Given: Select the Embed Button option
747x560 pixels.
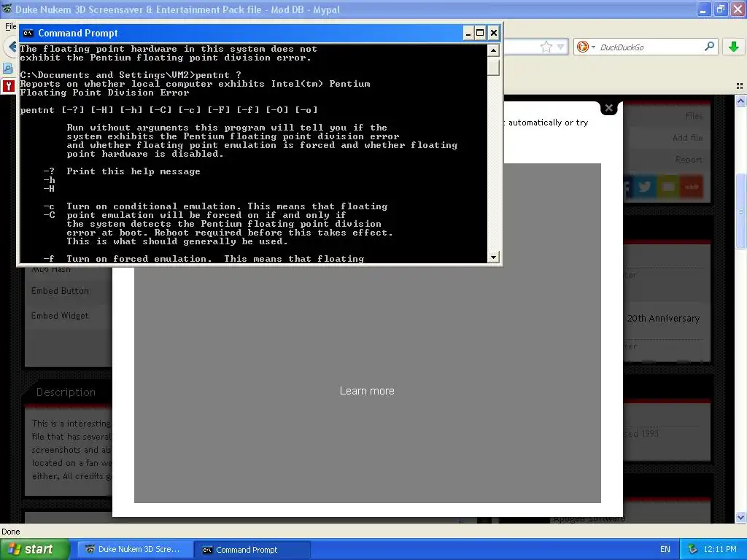Looking at the screenshot, I should (60, 291).
